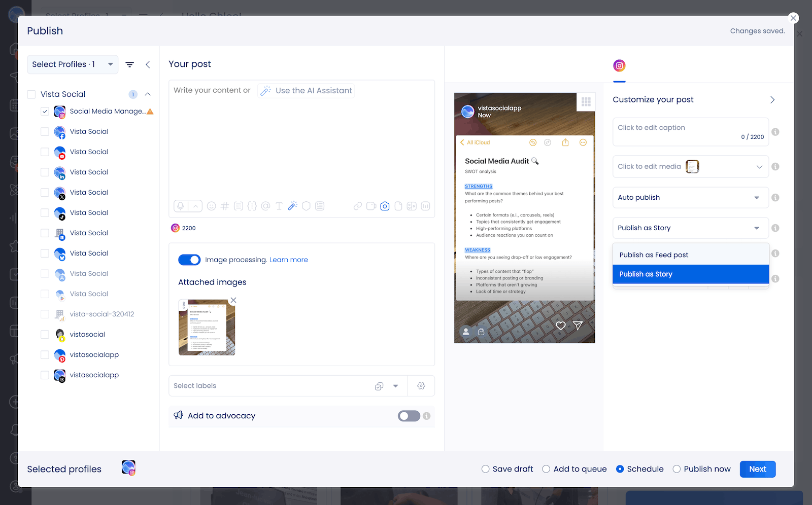
Task: Click the curly braces variables icon
Action: (x=252, y=206)
